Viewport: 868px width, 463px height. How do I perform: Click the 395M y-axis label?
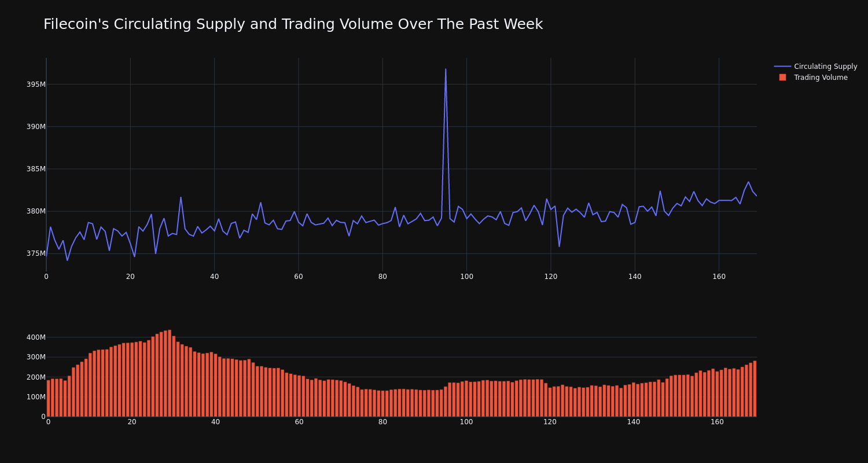click(x=36, y=84)
